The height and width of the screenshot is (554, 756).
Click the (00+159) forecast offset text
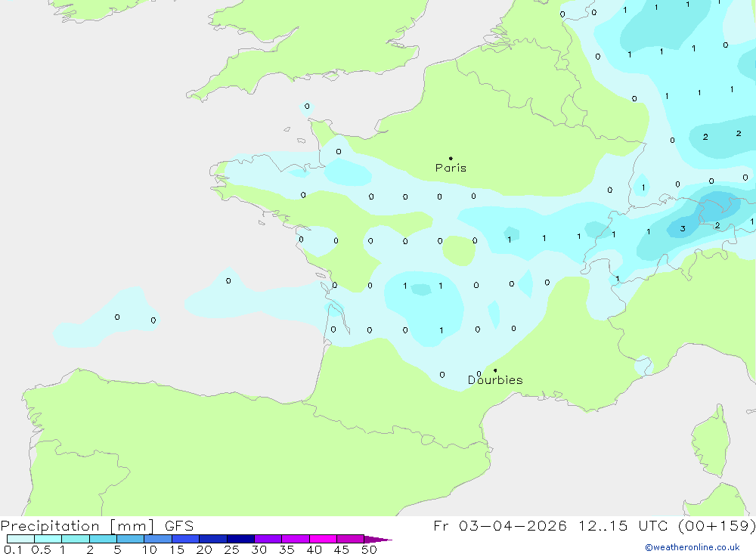pyautogui.click(x=717, y=525)
